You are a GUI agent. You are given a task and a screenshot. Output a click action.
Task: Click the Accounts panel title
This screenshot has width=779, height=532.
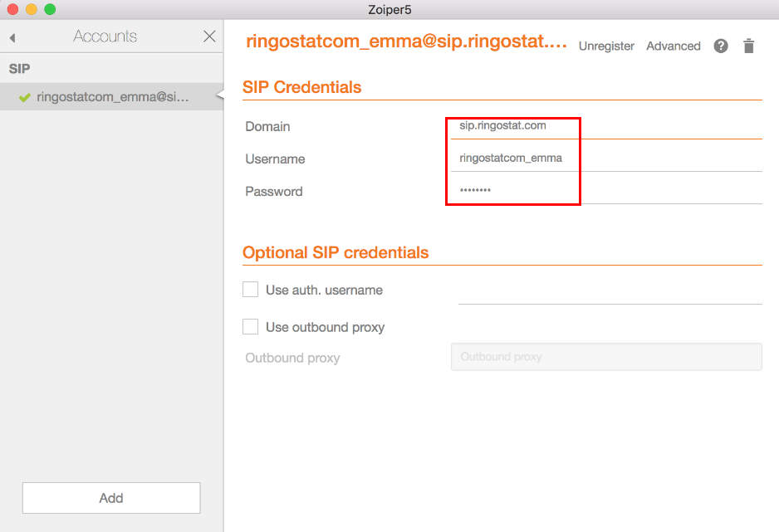[105, 37]
